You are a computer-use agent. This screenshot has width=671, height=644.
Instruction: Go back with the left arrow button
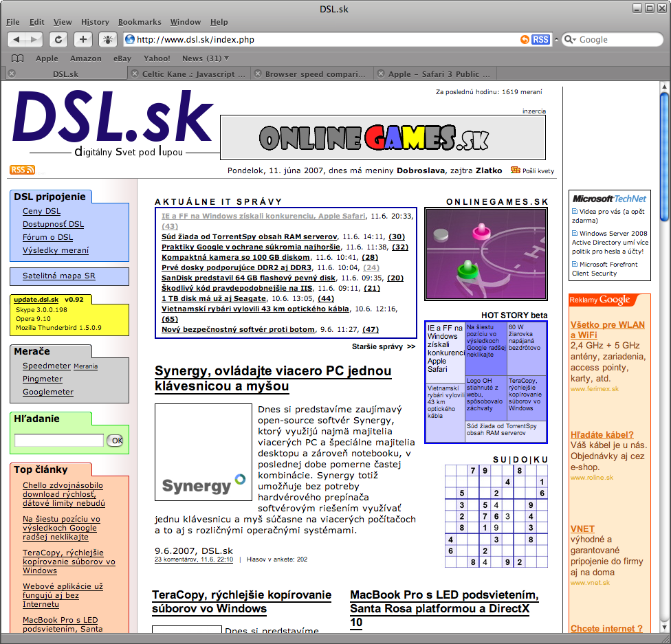click(16, 39)
